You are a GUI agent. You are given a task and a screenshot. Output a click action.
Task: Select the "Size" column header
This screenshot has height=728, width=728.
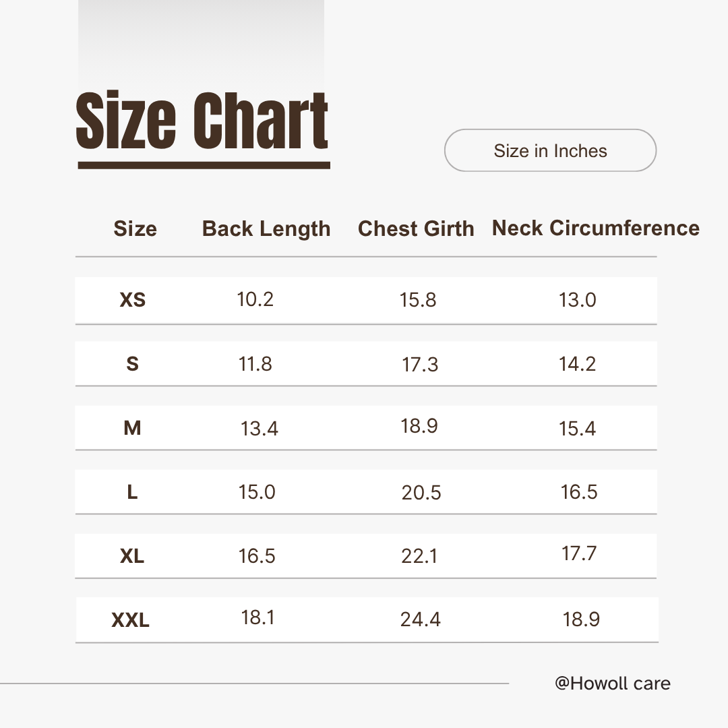pos(135,229)
